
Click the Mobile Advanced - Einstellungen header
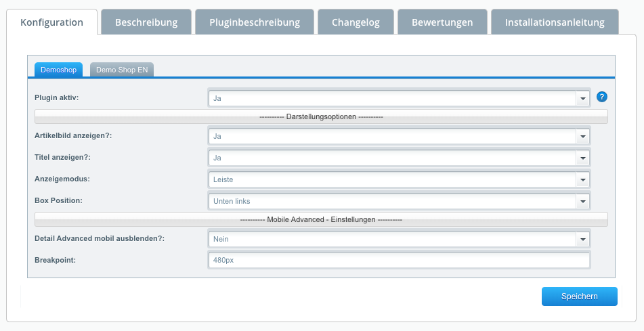tap(321, 219)
